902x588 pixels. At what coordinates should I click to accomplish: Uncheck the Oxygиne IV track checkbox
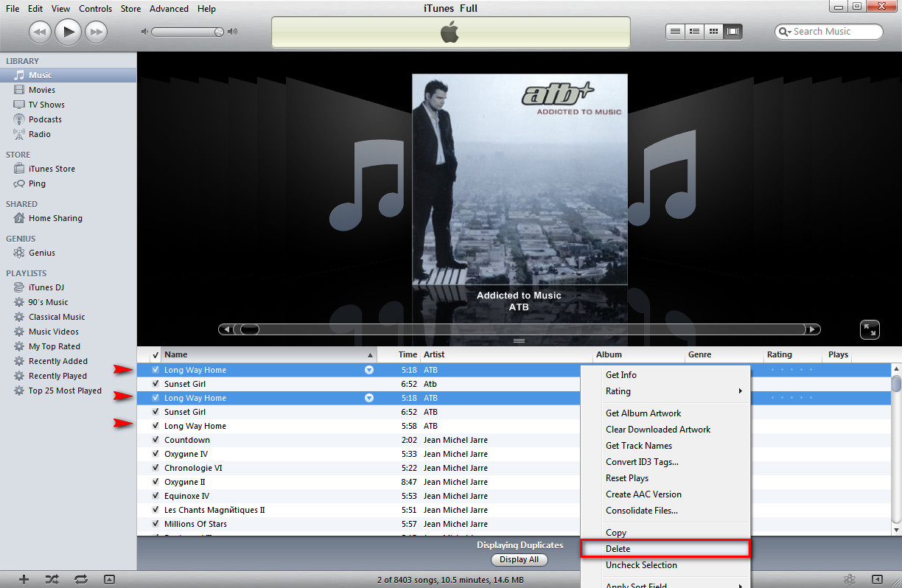pyautogui.click(x=155, y=454)
